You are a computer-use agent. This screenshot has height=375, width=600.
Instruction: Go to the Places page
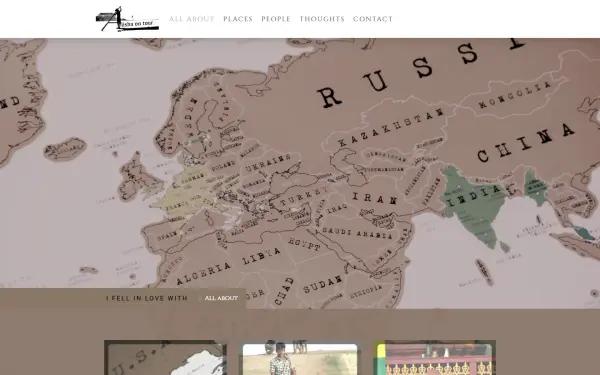tap(238, 19)
